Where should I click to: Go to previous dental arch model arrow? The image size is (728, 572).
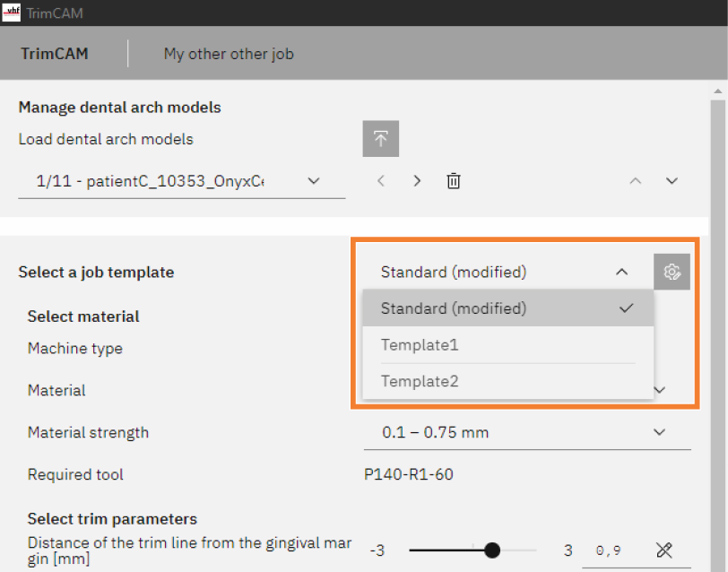(381, 181)
